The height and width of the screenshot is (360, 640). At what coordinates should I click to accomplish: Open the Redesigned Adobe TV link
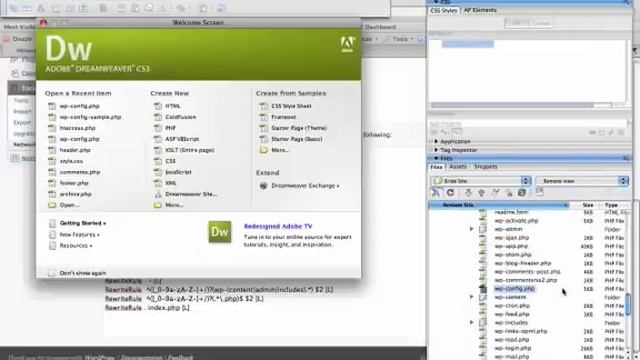tap(278, 226)
